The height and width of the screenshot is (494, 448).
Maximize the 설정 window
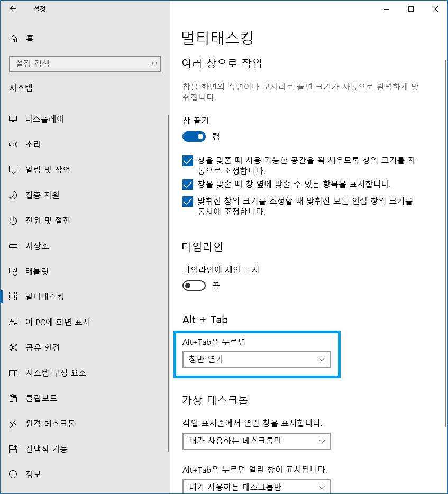pyautogui.click(x=411, y=9)
